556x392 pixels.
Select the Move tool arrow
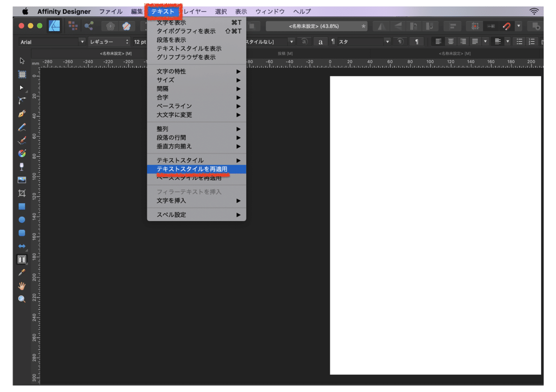pos(22,61)
